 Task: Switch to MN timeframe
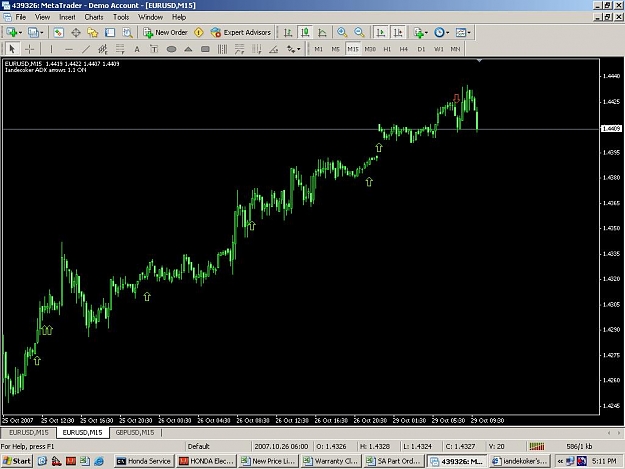click(x=455, y=49)
